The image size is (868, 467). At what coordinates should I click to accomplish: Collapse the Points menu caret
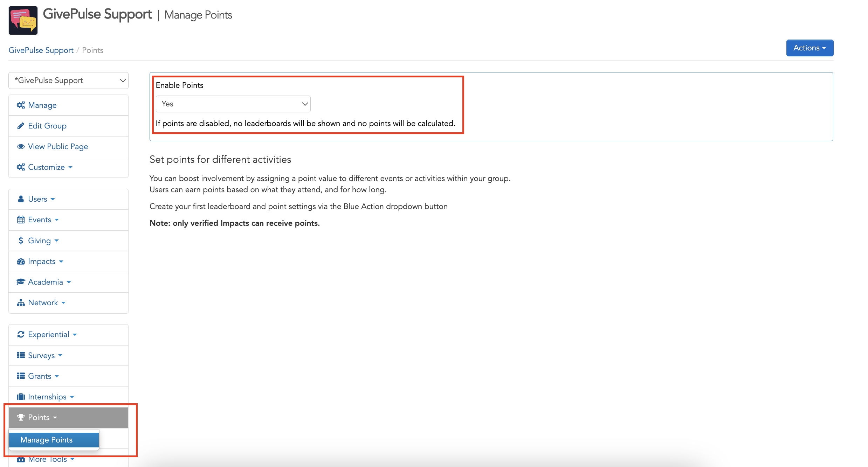click(55, 418)
